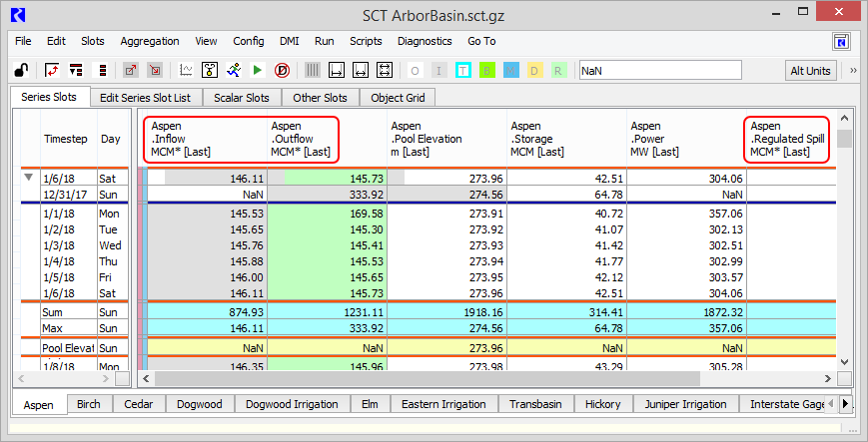Toggle the cyan T flag button
Screen dimensions: 868x442
tap(462, 71)
